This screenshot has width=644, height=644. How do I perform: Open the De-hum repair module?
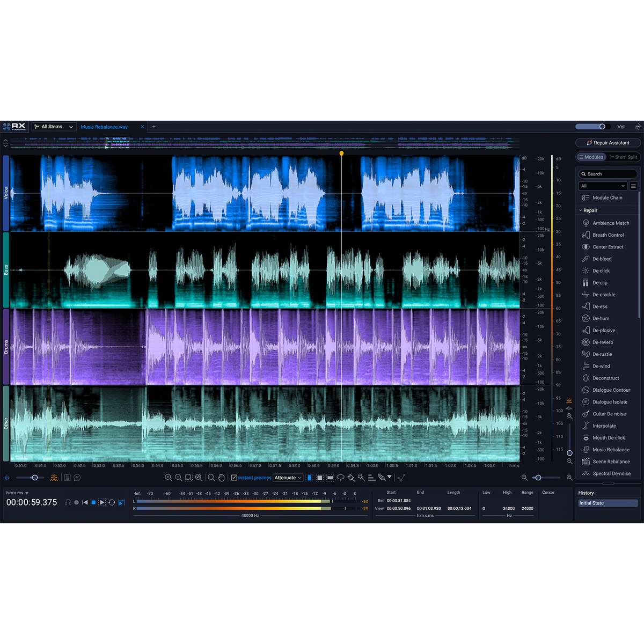(x=601, y=318)
